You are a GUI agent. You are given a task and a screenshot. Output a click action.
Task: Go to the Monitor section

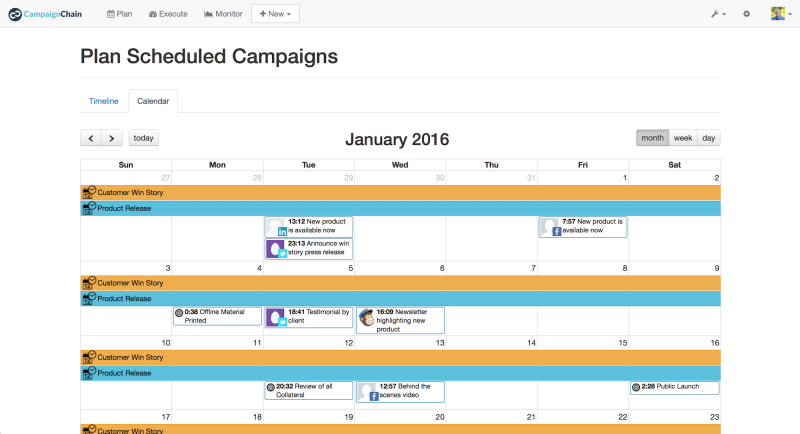pyautogui.click(x=223, y=14)
